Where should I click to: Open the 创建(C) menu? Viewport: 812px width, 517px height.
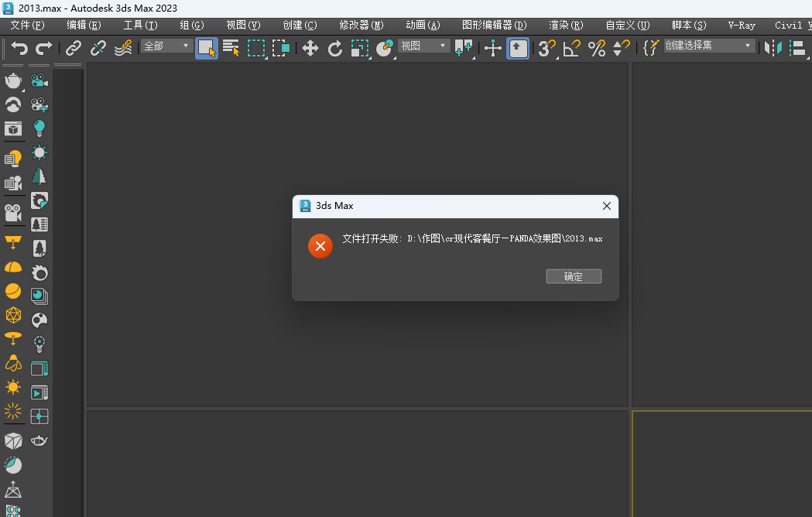[300, 25]
